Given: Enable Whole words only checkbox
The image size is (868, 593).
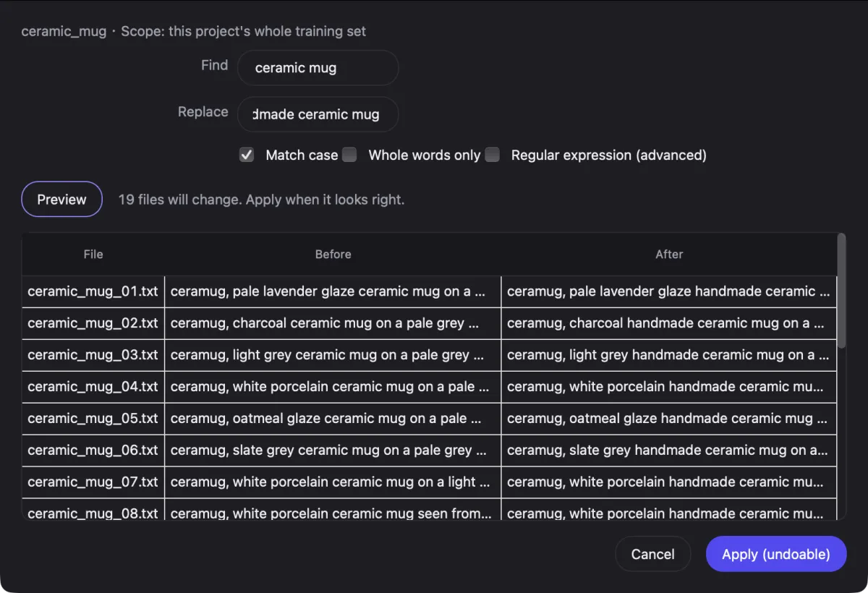Looking at the screenshot, I should [349, 155].
